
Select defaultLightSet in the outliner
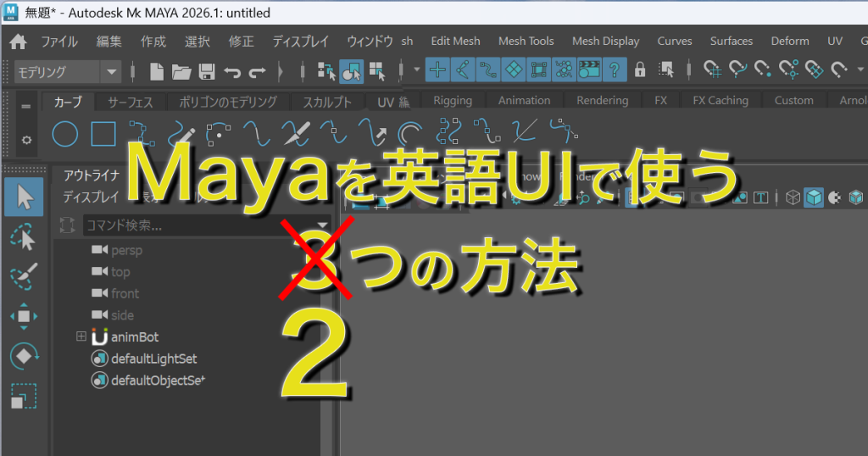(153, 359)
